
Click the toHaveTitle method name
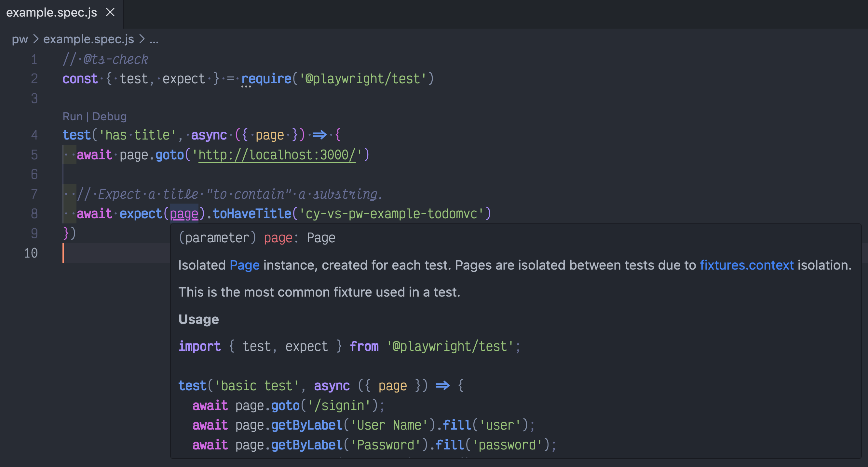pyautogui.click(x=252, y=214)
